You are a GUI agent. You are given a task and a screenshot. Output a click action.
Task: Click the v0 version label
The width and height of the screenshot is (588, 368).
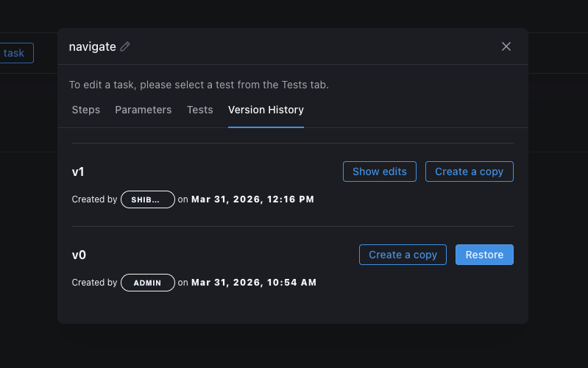tap(79, 255)
